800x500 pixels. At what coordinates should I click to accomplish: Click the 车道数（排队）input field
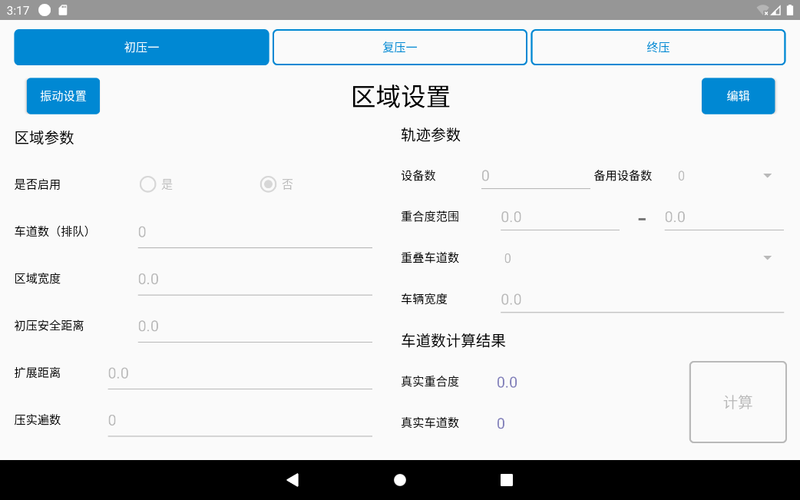255,232
